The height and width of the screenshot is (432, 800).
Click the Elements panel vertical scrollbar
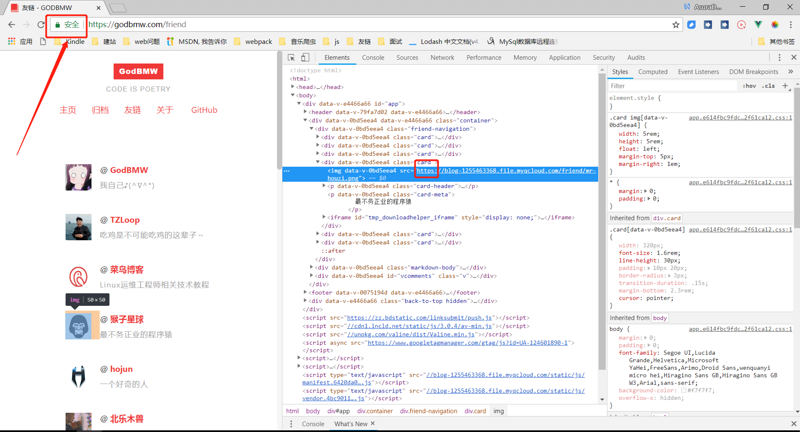coord(602,219)
